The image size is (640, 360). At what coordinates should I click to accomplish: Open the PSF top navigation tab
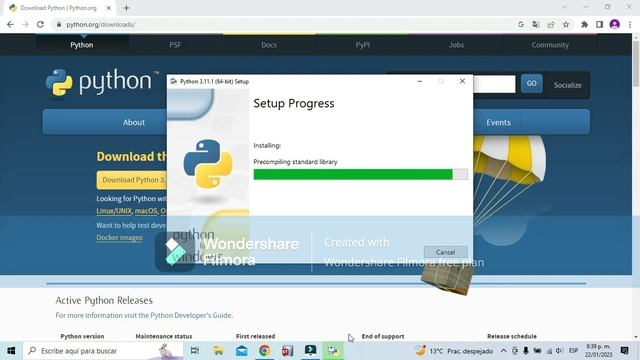coord(175,45)
